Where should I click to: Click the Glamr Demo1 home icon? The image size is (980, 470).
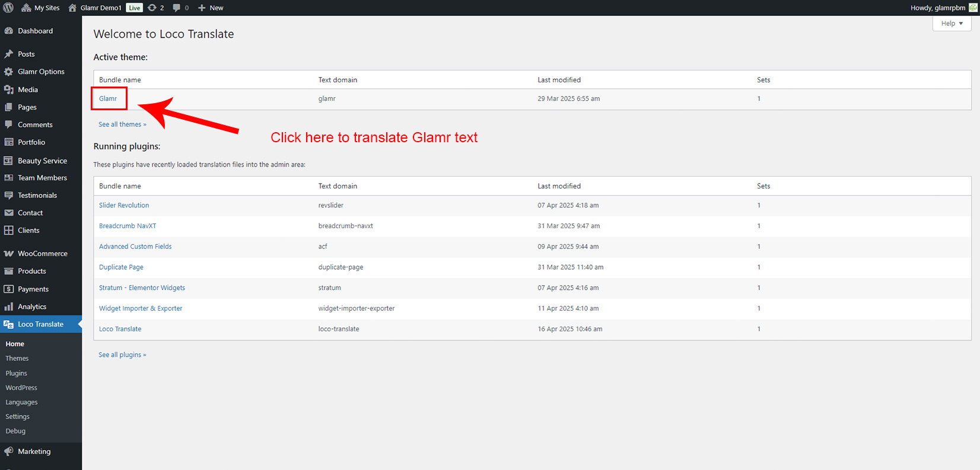tap(72, 8)
